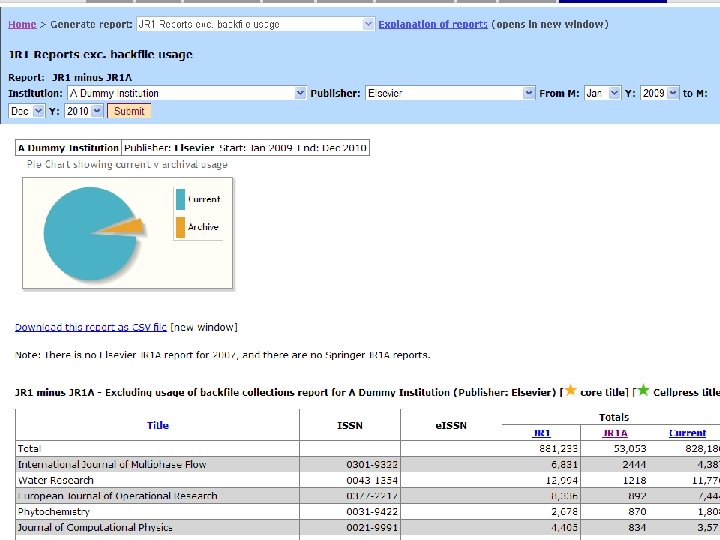This screenshot has height=540, width=720.
Task: Click ISSN value 0031-9422
Action: (x=372, y=512)
